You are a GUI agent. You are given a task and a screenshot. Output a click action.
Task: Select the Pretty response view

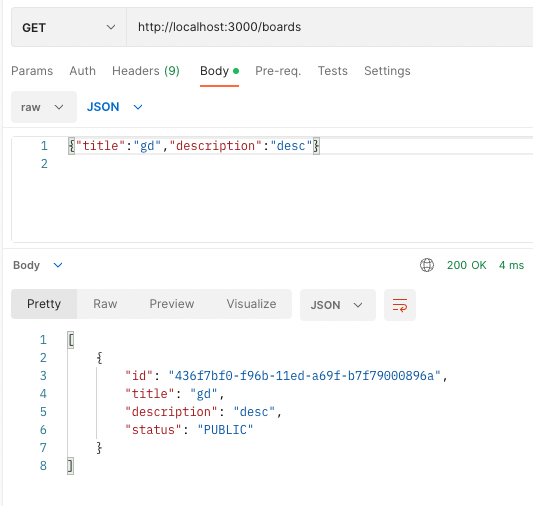point(44,304)
